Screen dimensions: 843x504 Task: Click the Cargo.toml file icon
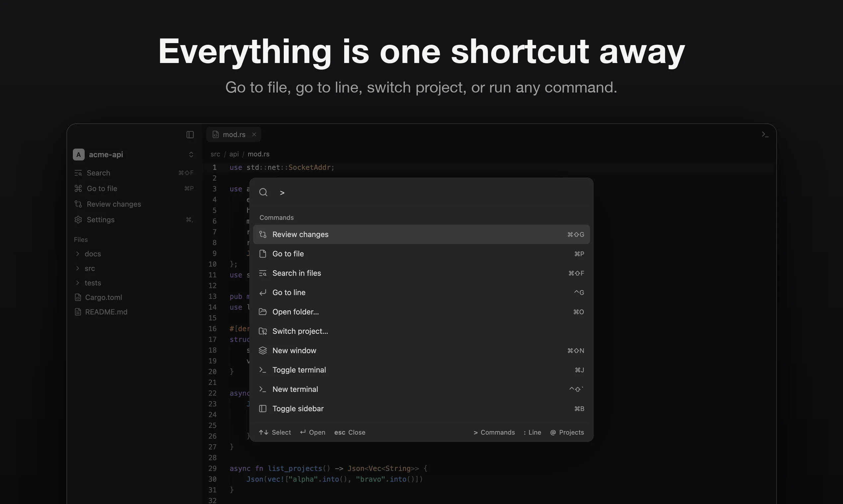tap(78, 297)
